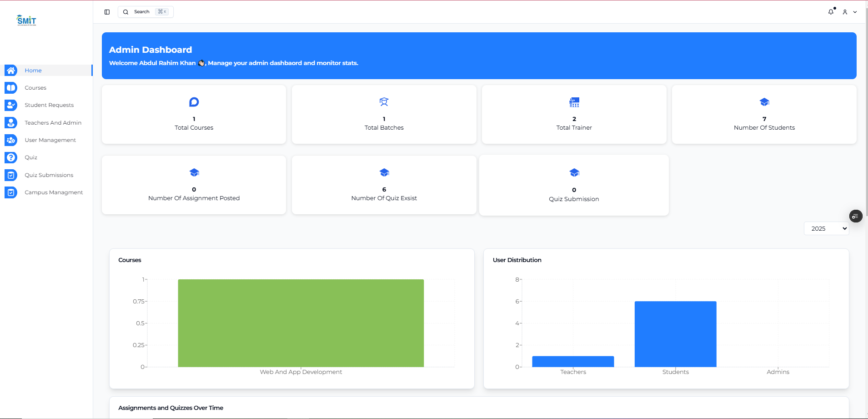
Task: Click the Admin Dashboard heading
Action: click(x=151, y=50)
